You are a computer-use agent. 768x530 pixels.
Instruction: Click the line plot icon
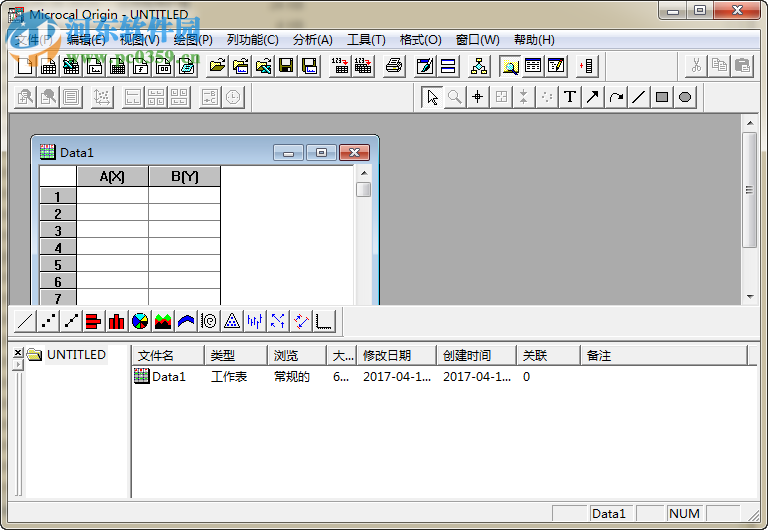point(24,321)
